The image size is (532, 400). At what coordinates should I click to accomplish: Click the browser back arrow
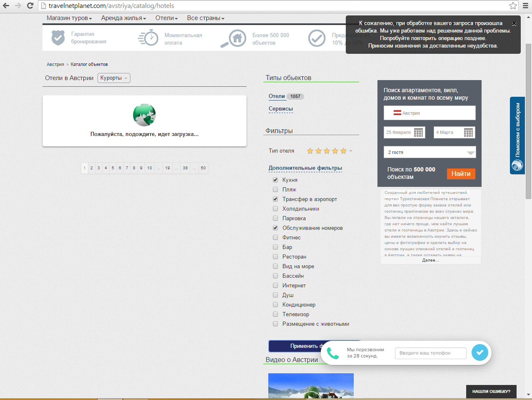[6, 6]
